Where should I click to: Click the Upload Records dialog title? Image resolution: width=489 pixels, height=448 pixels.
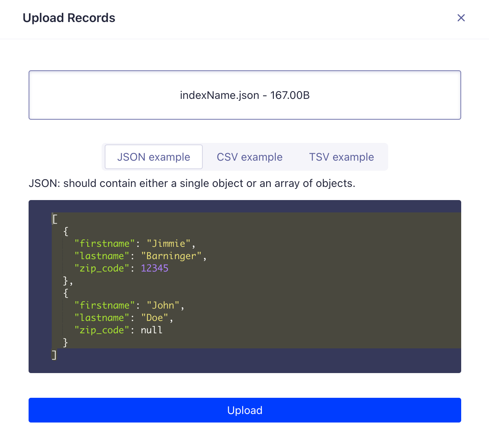pyautogui.click(x=69, y=18)
